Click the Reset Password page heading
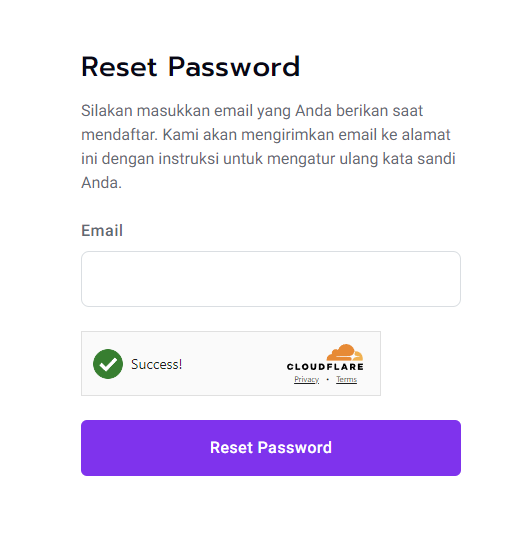 click(x=190, y=67)
